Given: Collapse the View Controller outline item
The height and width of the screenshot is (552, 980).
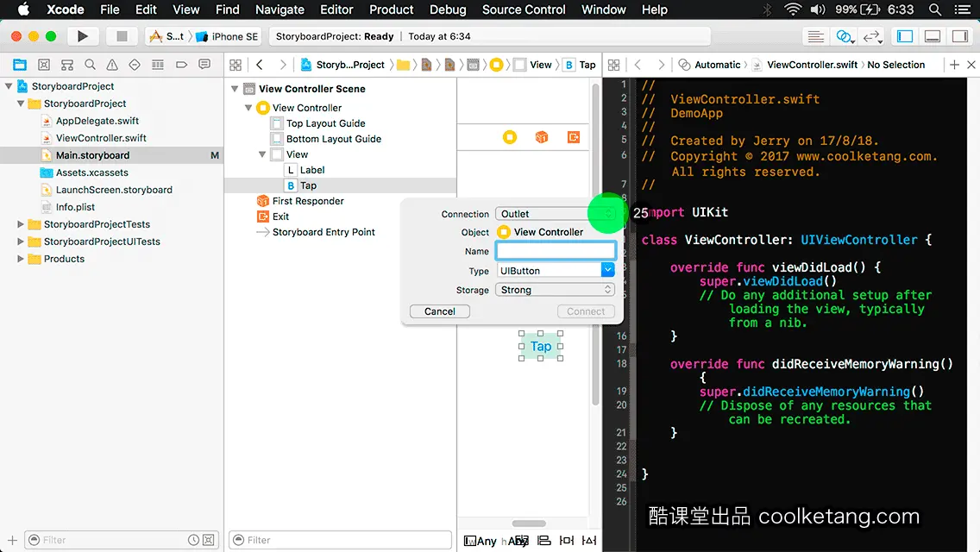Looking at the screenshot, I should click(x=248, y=108).
